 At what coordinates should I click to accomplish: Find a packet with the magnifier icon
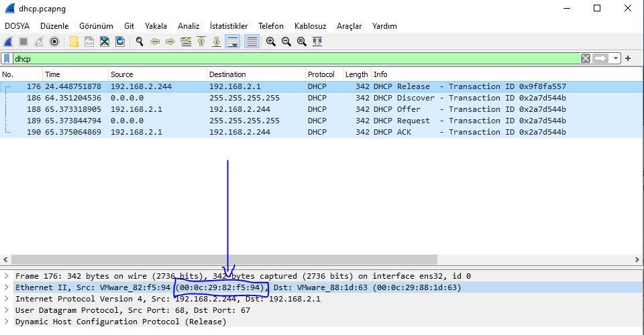click(x=140, y=42)
